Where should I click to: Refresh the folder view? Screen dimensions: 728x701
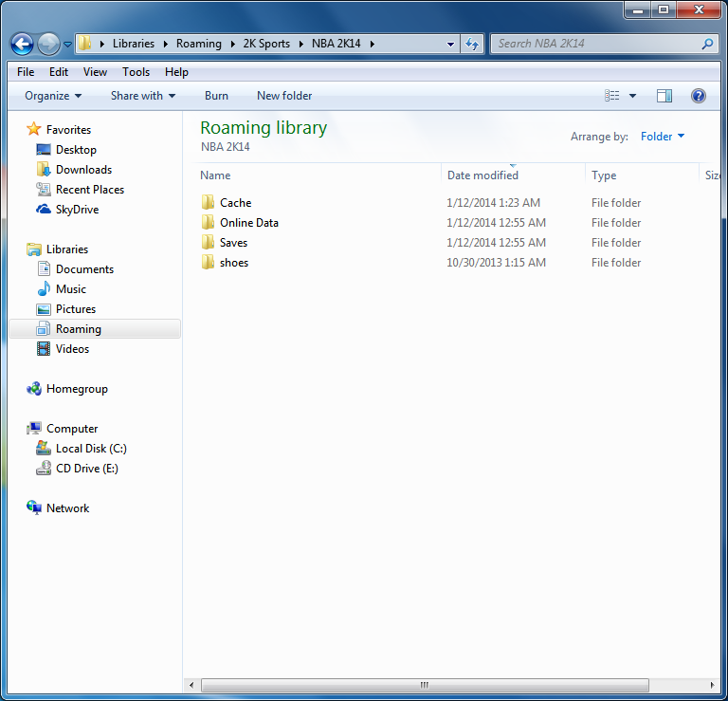tap(472, 45)
